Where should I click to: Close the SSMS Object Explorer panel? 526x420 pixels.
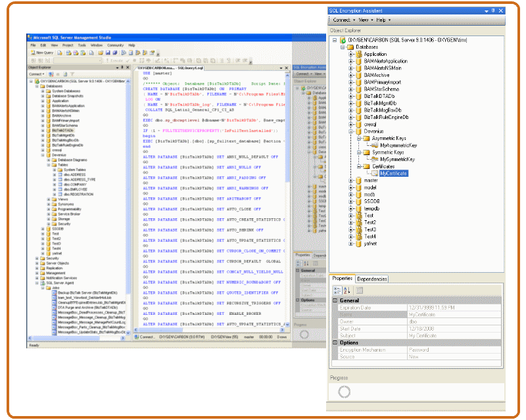click(128, 68)
